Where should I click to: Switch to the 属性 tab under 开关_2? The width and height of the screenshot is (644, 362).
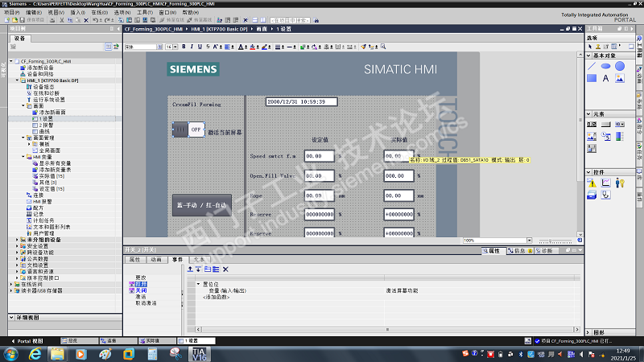coord(134,260)
